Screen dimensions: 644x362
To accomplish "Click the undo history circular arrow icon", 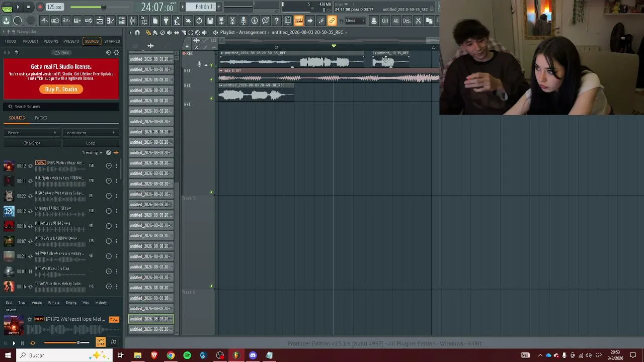I will click(x=199, y=21).
